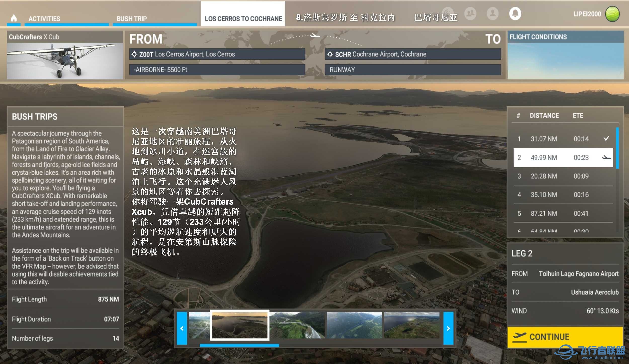Click the Number of legs 14 value
Image resolution: width=629 pixels, height=364 pixels.
(x=116, y=338)
